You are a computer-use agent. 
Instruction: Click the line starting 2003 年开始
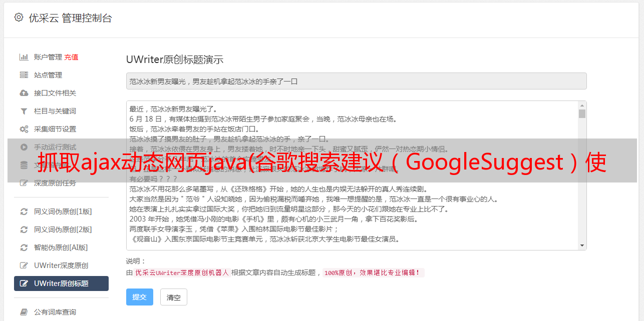[x=274, y=219]
